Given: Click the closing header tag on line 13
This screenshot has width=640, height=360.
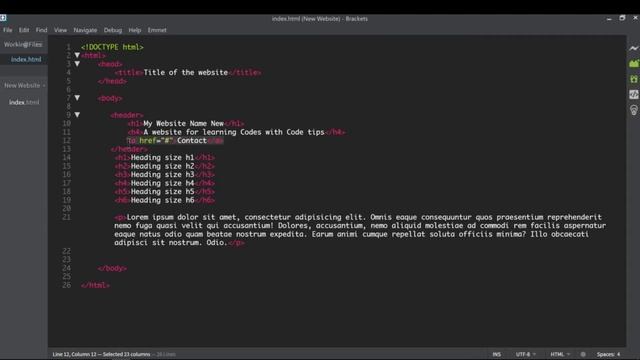Looking at the screenshot, I should tap(129, 149).
